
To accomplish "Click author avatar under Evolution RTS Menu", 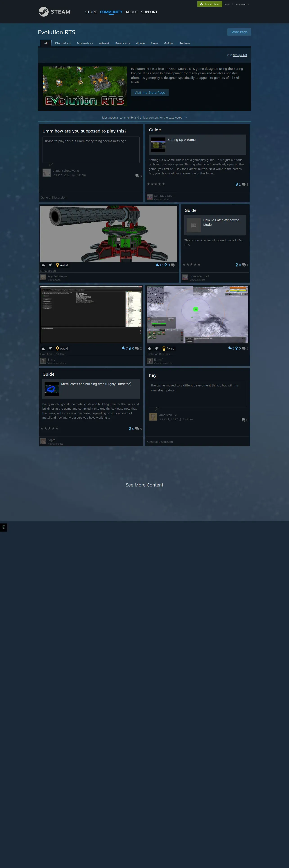I will click(43, 361).
